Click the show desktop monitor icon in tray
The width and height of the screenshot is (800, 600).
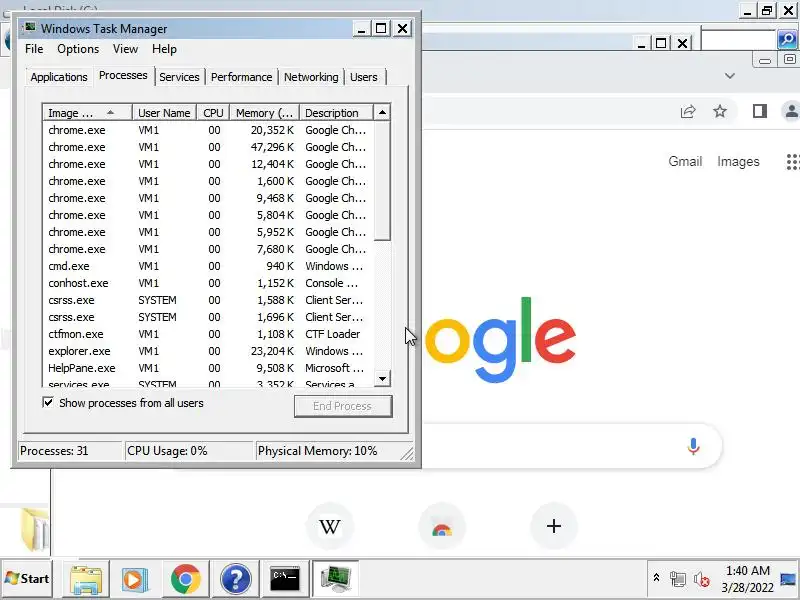[788, 579]
